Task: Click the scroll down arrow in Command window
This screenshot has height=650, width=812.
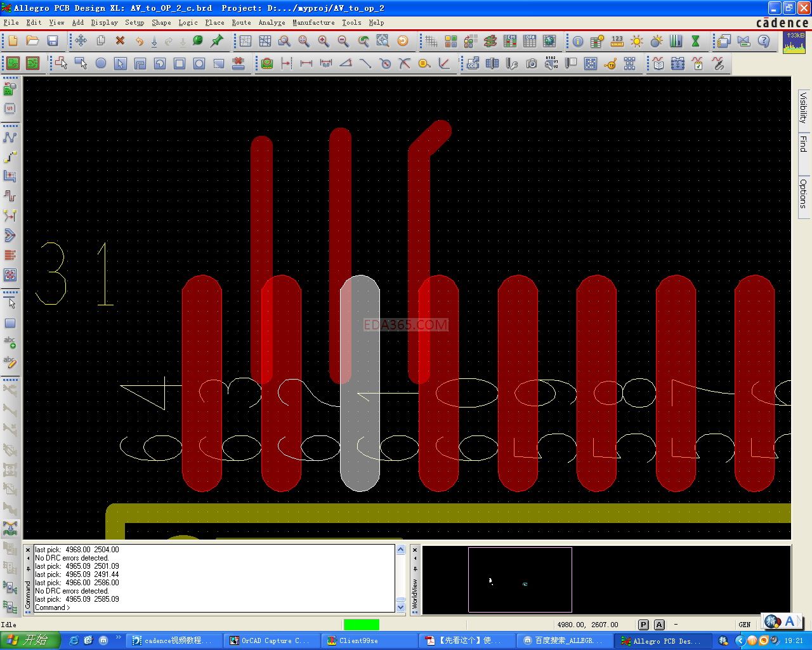Action: point(401,607)
